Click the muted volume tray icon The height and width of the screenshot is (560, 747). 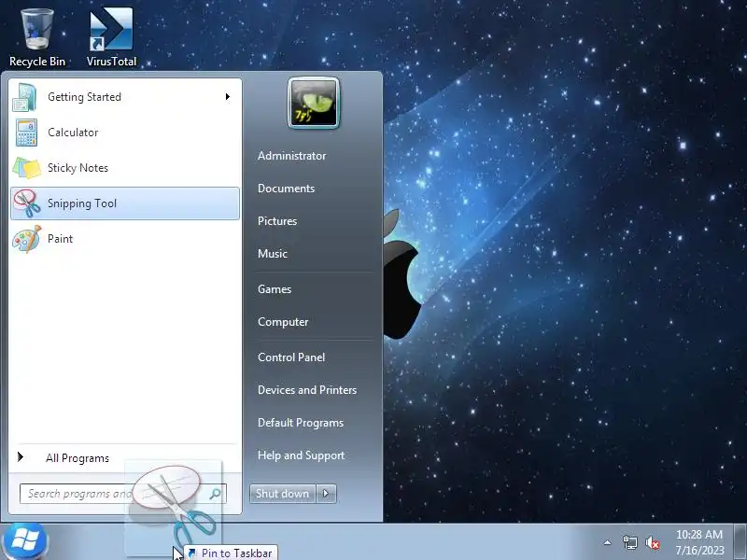653,542
